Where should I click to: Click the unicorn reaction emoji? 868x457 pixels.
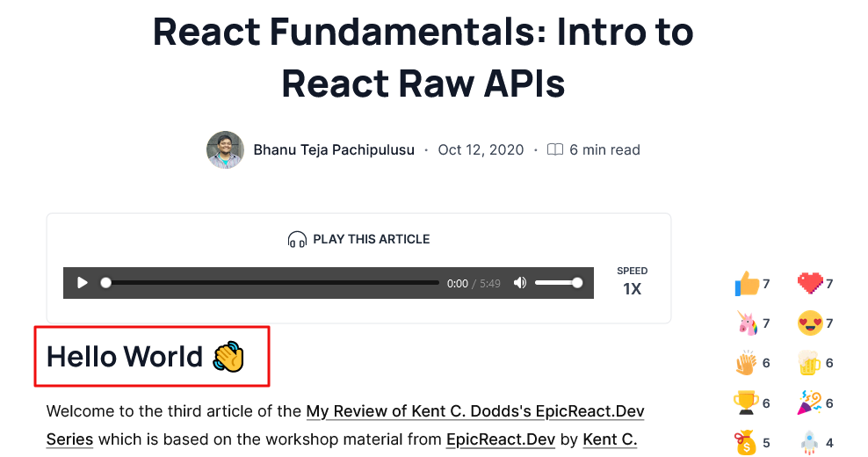[747, 323]
